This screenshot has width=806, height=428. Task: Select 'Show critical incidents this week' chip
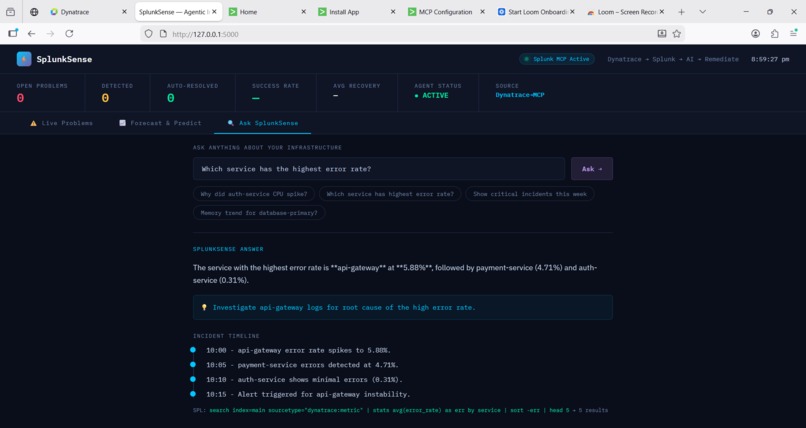tap(530, 194)
